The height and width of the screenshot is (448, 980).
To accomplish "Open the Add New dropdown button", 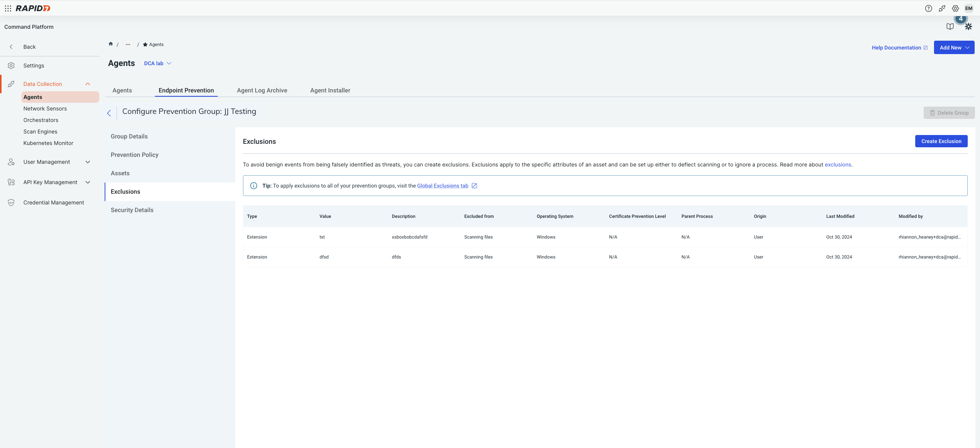I will (x=954, y=48).
